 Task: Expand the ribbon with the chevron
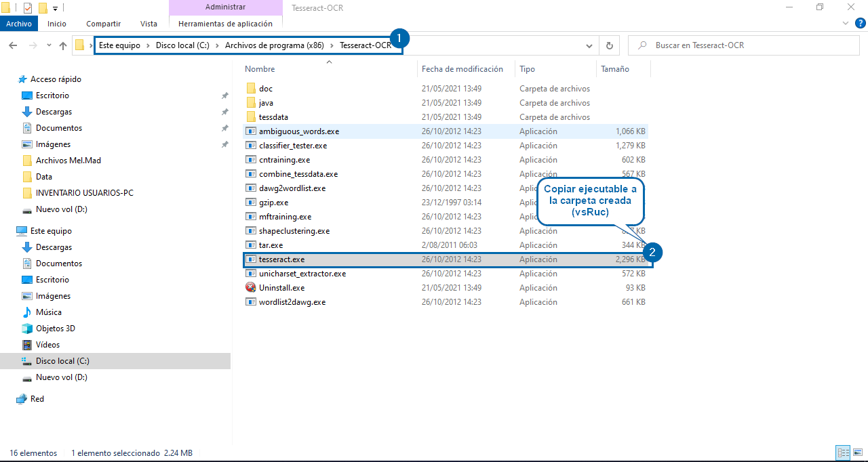pyautogui.click(x=844, y=23)
